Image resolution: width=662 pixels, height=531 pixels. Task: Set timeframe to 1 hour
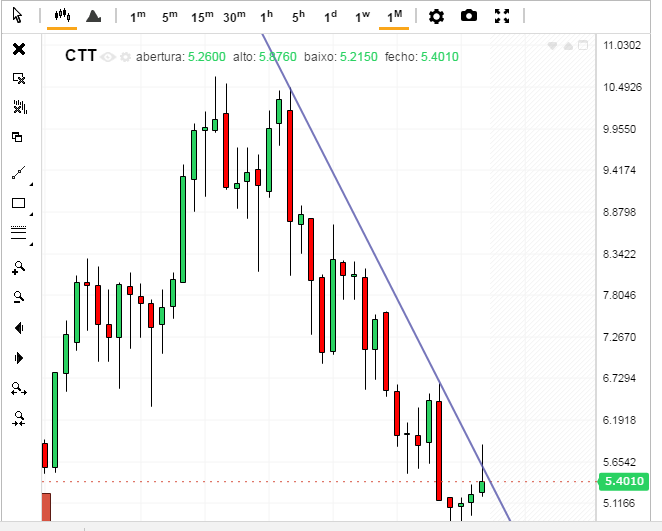(266, 16)
